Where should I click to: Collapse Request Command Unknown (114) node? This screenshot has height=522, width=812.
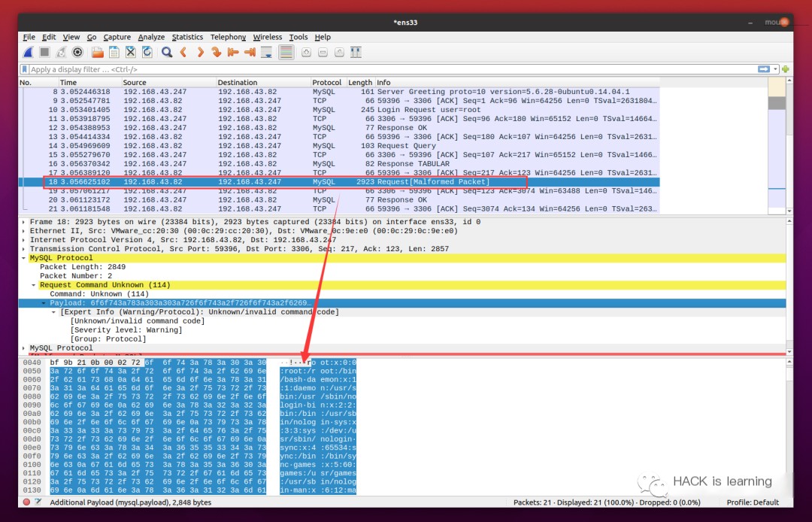[34, 285]
